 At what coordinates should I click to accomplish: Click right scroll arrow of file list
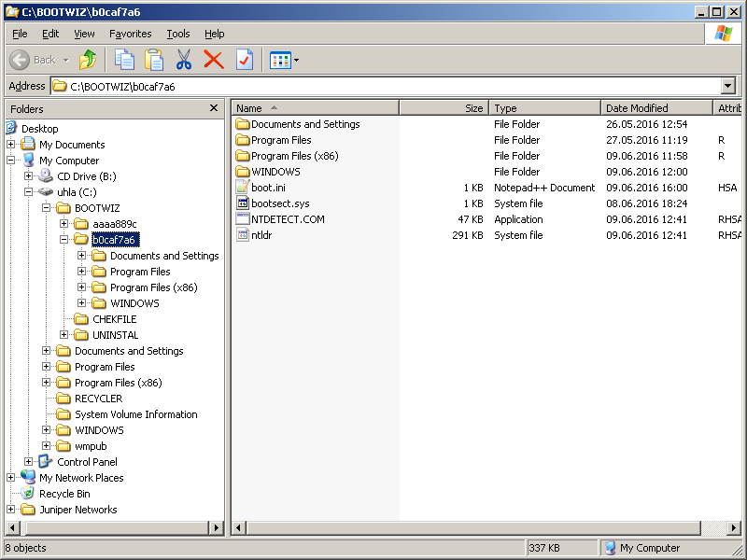[x=735, y=527]
